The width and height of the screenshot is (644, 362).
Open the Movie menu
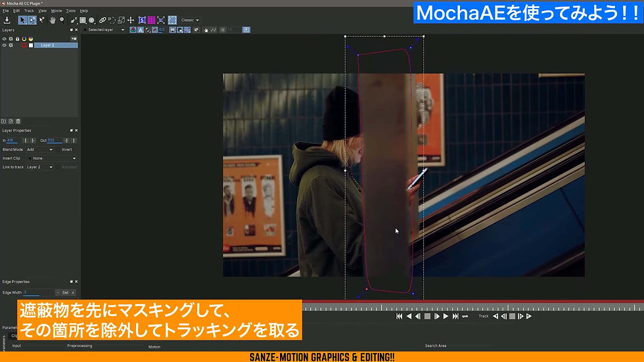57,11
